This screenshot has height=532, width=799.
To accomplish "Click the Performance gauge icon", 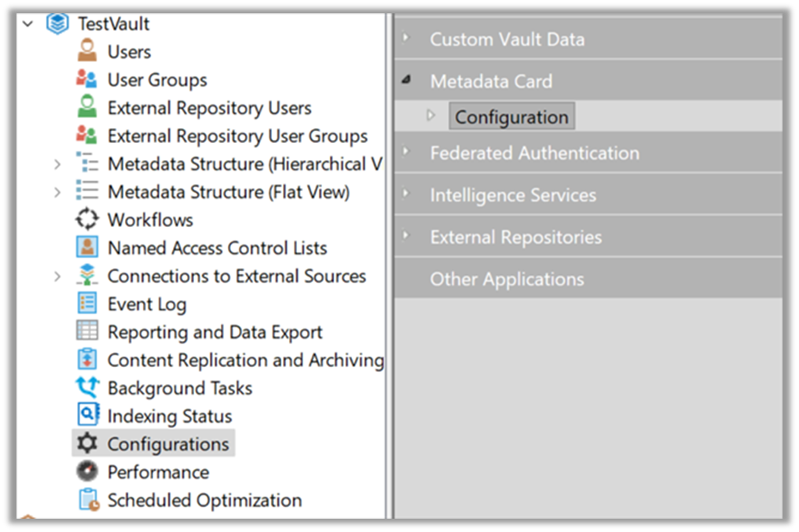I will (87, 471).
